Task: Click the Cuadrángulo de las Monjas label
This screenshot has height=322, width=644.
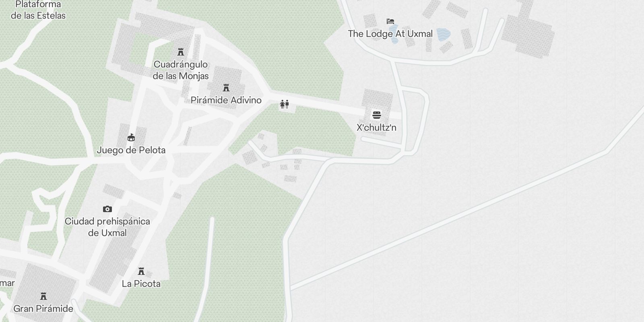Action: [181, 70]
